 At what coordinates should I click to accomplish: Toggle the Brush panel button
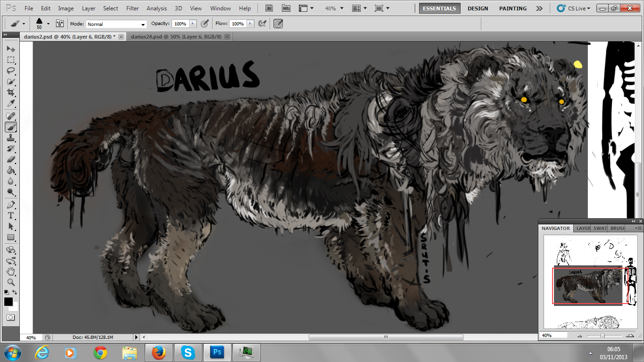pos(60,24)
